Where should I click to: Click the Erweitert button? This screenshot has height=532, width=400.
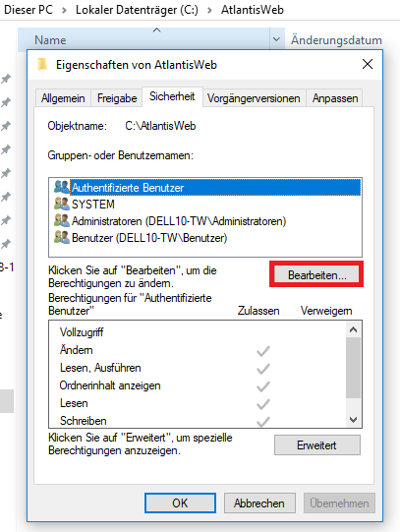coord(316,445)
